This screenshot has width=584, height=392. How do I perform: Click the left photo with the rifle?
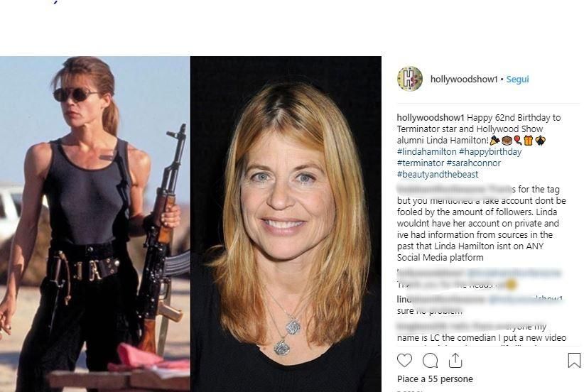pyautogui.click(x=94, y=223)
